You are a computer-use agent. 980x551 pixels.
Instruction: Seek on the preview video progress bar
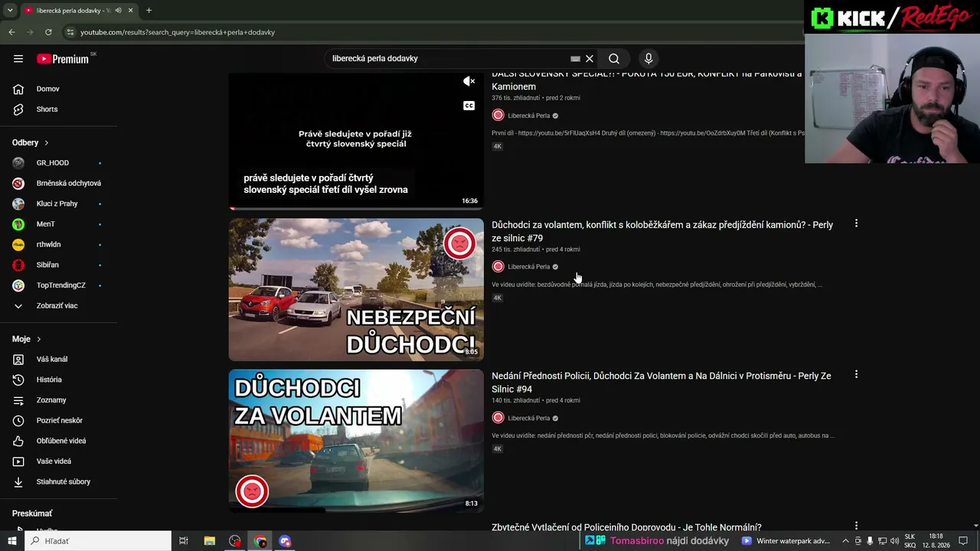(x=356, y=207)
